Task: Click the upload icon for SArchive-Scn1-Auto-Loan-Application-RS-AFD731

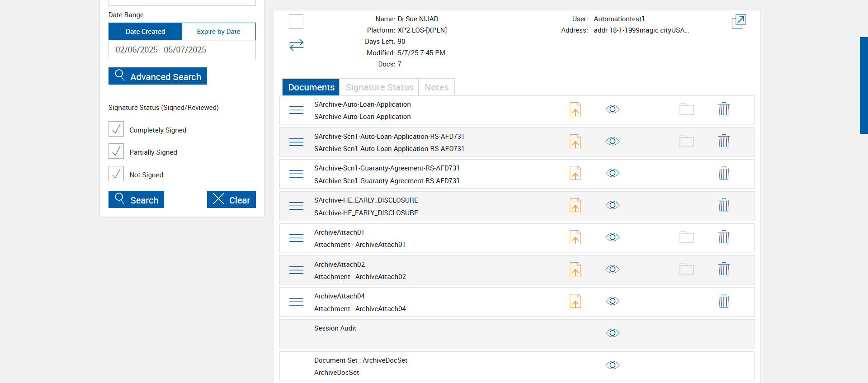Action: pos(575,142)
